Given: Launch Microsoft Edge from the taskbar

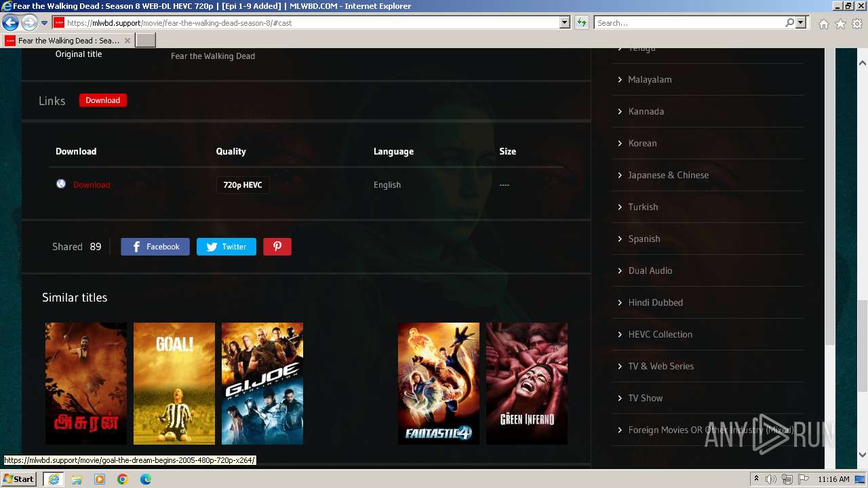Looking at the screenshot, I should tap(146, 479).
